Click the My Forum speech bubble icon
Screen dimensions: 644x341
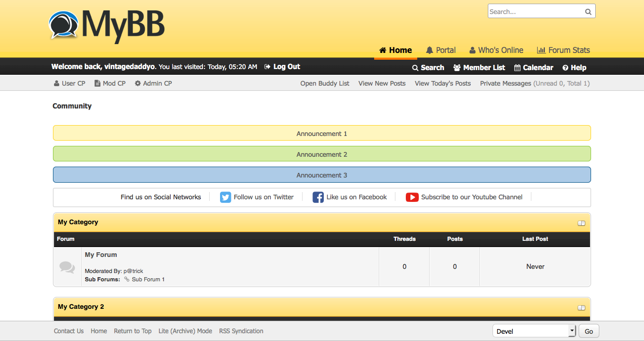pos(67,267)
